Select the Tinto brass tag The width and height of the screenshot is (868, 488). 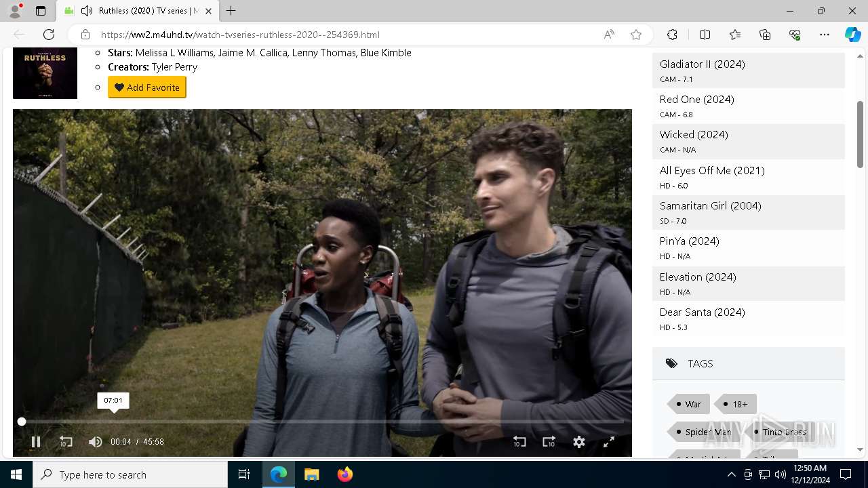pyautogui.click(x=780, y=432)
